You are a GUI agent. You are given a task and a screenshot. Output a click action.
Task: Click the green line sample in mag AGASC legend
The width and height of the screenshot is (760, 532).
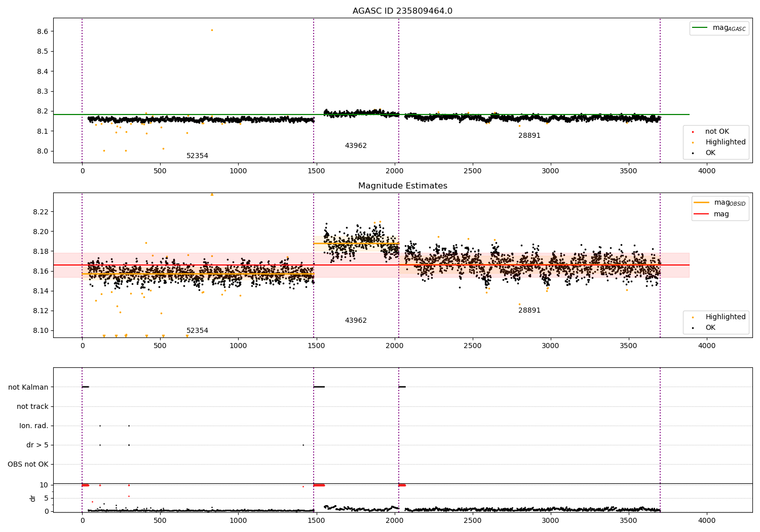pyautogui.click(x=700, y=28)
